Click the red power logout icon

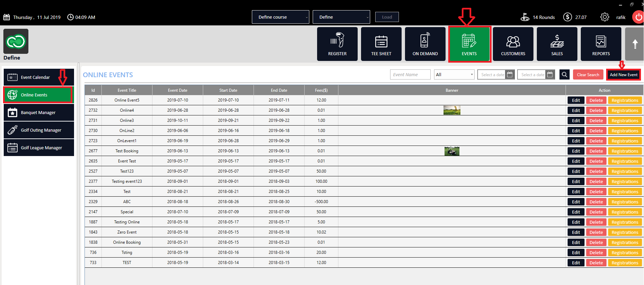pyautogui.click(x=638, y=17)
